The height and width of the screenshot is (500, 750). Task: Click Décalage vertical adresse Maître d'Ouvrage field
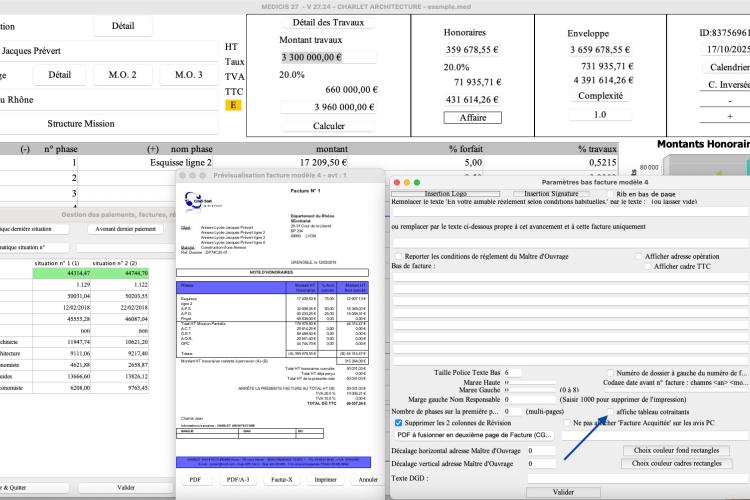[541, 464]
